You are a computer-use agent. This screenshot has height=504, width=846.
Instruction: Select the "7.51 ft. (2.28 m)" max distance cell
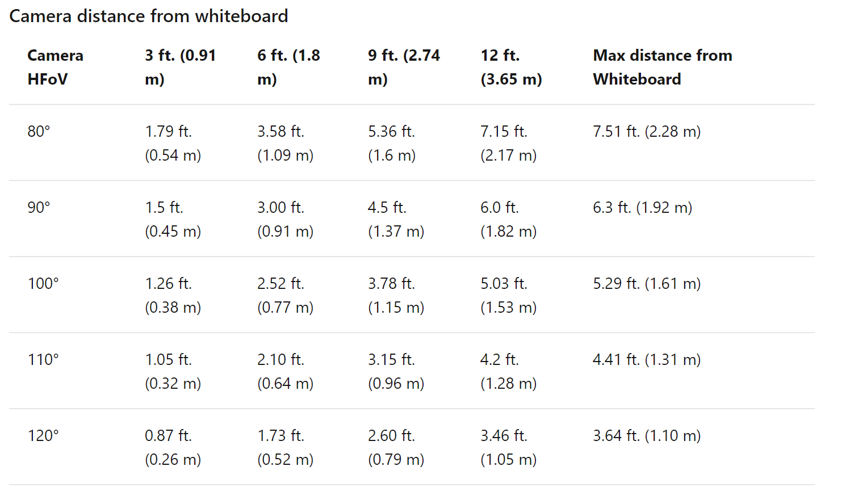647,132
